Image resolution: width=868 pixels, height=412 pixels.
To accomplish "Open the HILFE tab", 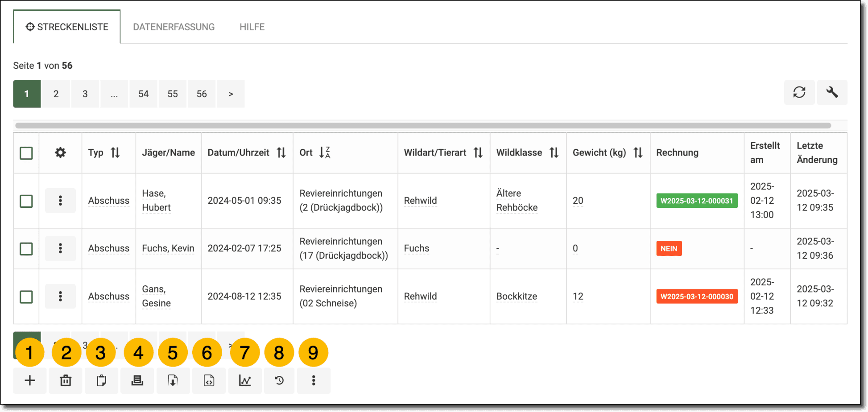I will coord(252,27).
